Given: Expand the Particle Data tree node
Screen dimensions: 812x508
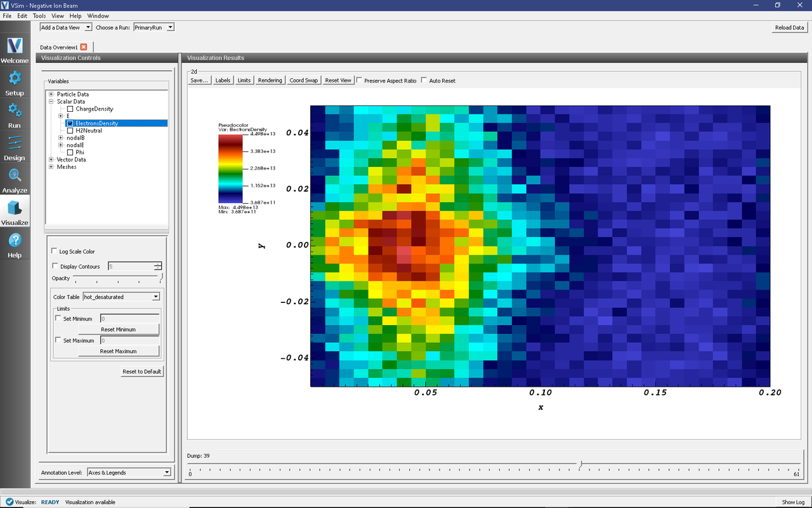Looking at the screenshot, I should click(x=51, y=95).
